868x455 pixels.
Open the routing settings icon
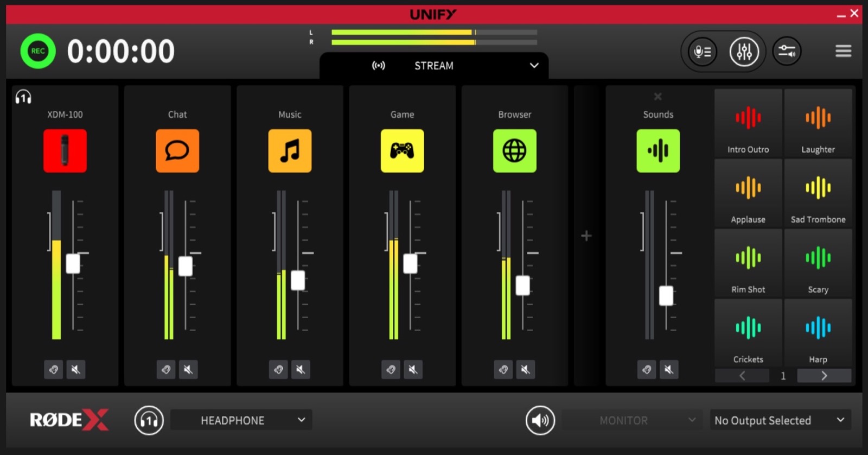click(x=787, y=52)
